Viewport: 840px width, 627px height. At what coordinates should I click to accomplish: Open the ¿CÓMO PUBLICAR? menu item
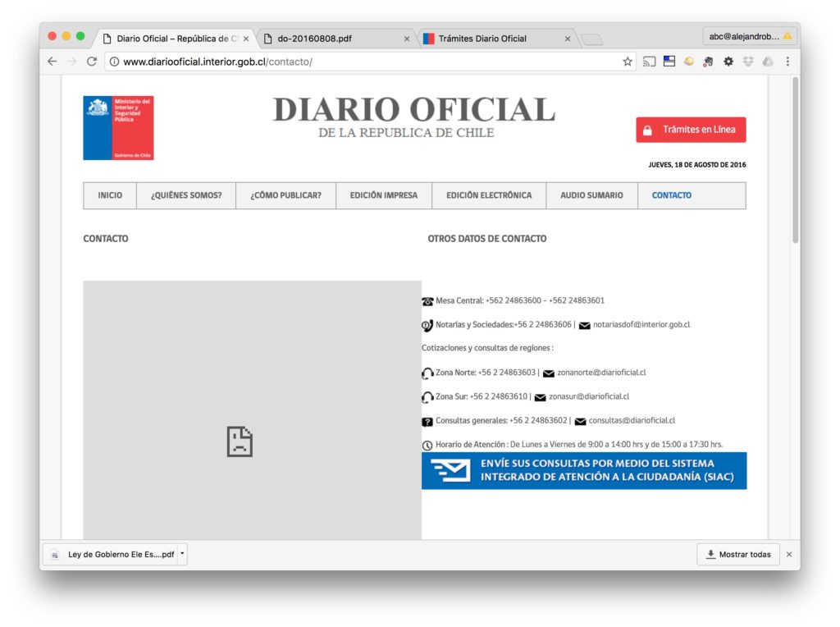point(286,195)
